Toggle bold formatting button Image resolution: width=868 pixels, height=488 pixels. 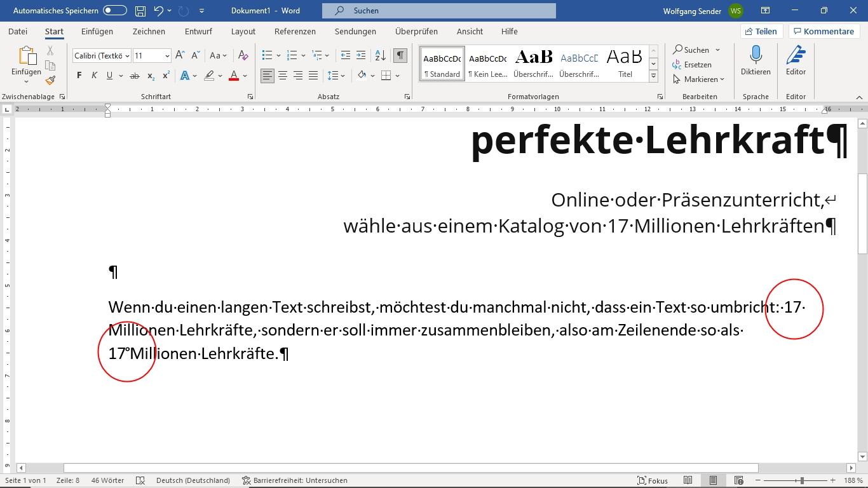[x=79, y=76]
